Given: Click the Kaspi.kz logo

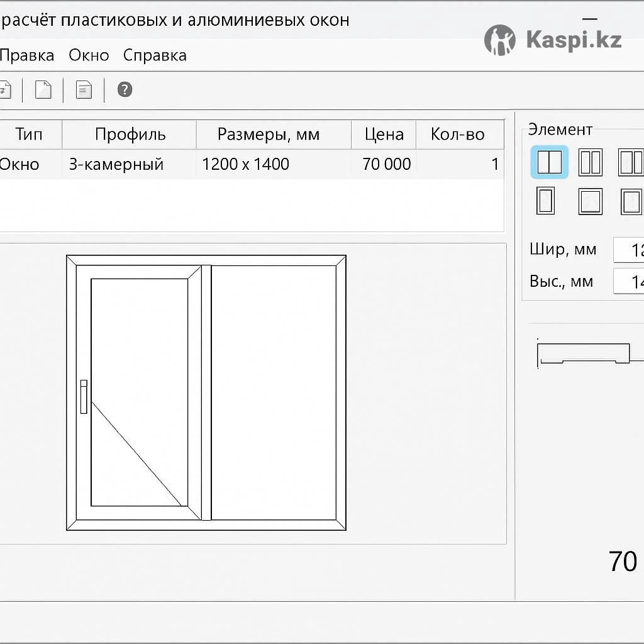Looking at the screenshot, I should point(553,40).
